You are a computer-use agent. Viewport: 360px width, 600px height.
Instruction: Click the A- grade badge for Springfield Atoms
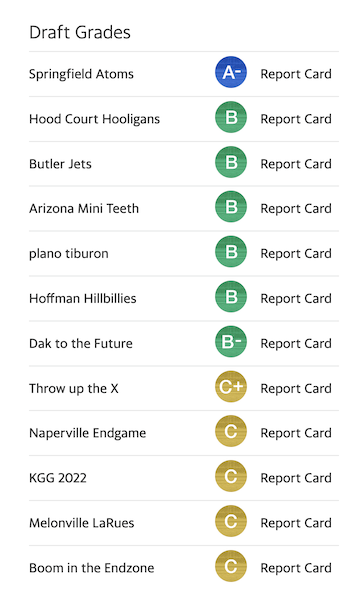(231, 72)
